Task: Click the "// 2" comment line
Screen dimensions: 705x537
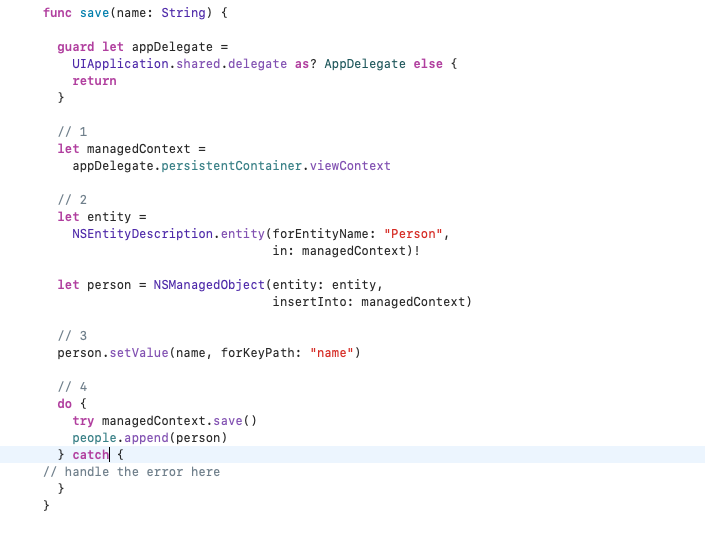Action: (x=72, y=200)
